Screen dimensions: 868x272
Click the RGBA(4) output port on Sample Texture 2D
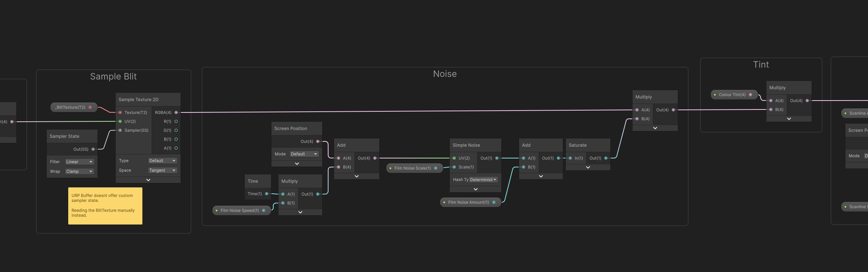(176, 112)
